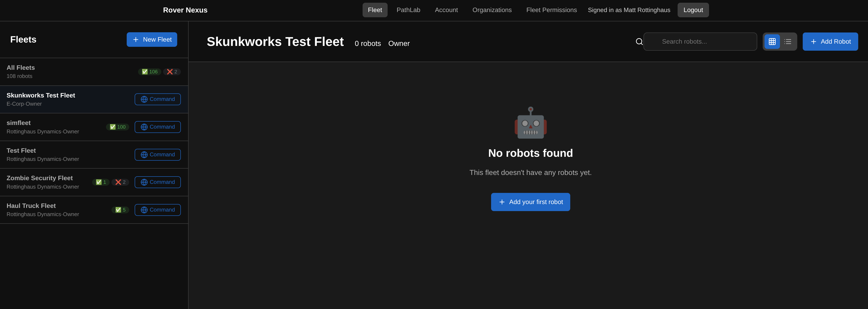Switch to list view of robots

[x=788, y=41]
